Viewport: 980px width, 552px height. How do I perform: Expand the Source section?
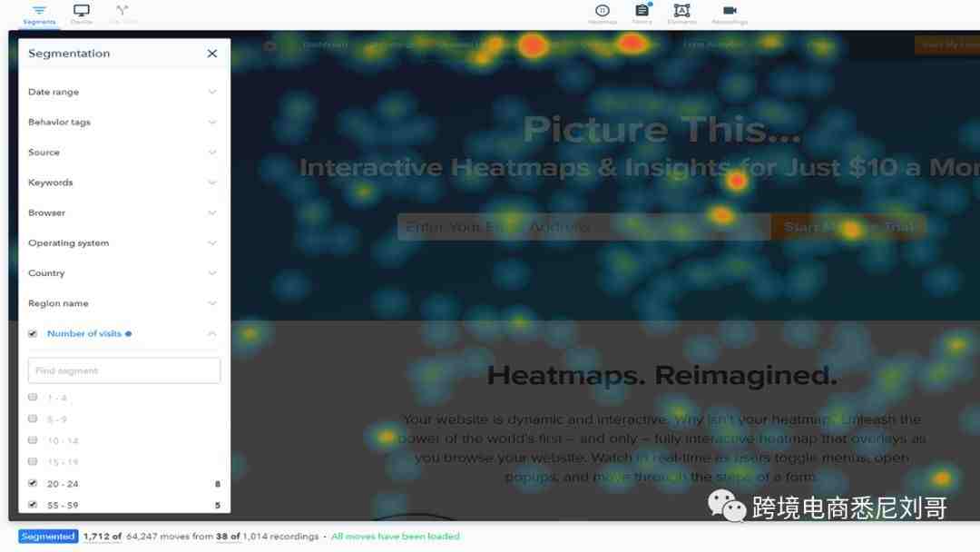tap(123, 152)
